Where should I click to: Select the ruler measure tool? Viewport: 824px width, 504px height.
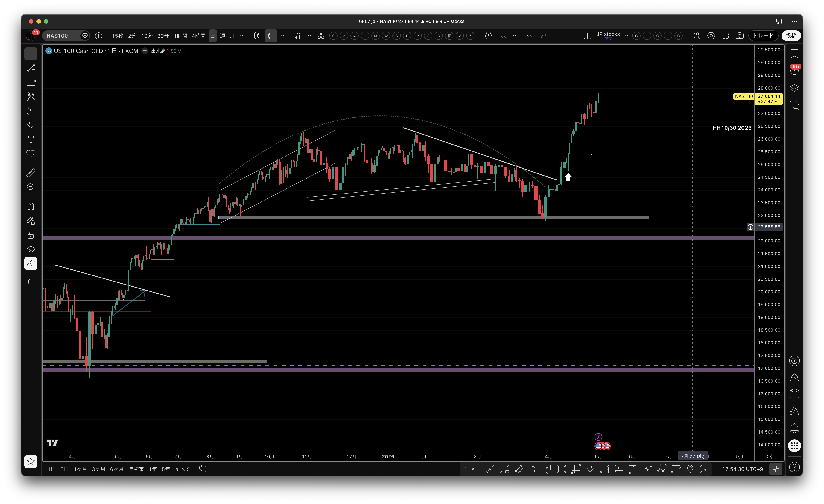(31, 173)
